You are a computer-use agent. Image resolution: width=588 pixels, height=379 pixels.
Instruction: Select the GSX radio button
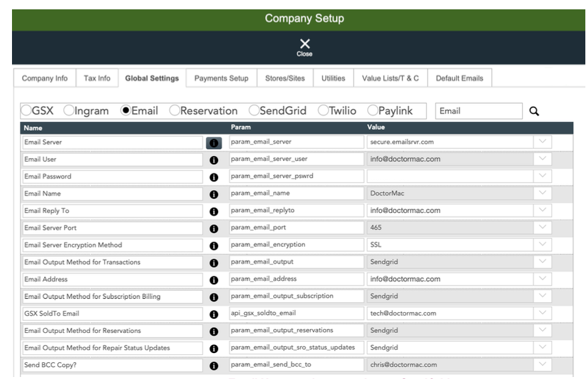point(28,111)
